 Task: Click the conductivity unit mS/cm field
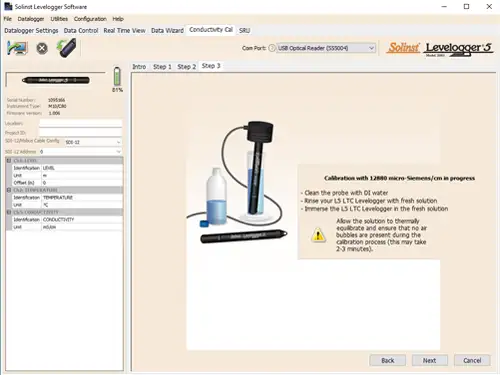click(82, 227)
